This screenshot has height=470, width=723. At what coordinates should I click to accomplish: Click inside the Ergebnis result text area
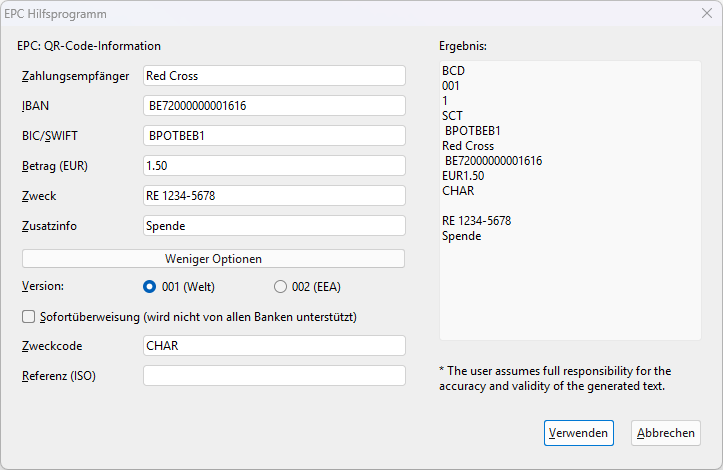tap(570, 201)
